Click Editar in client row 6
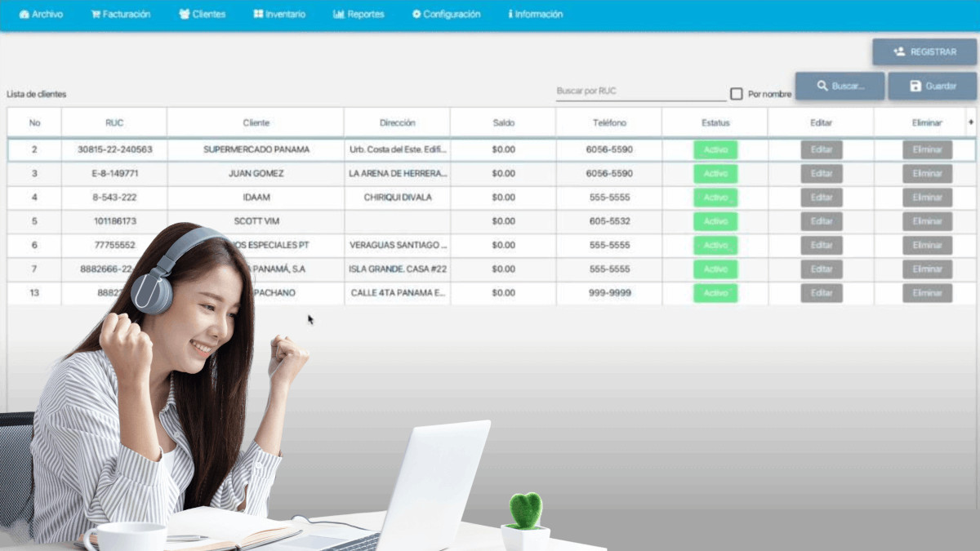Screen dimensions: 980x551 click(821, 245)
